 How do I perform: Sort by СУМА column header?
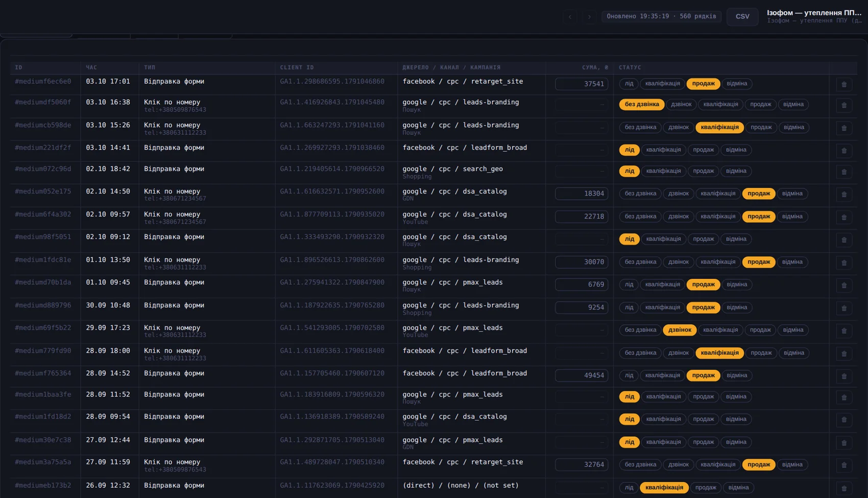point(595,67)
